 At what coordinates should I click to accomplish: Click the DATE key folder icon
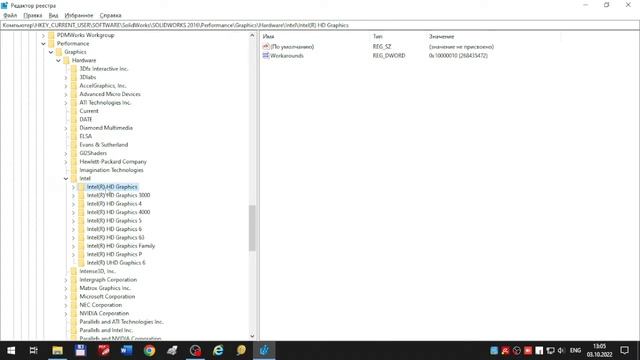(74, 119)
